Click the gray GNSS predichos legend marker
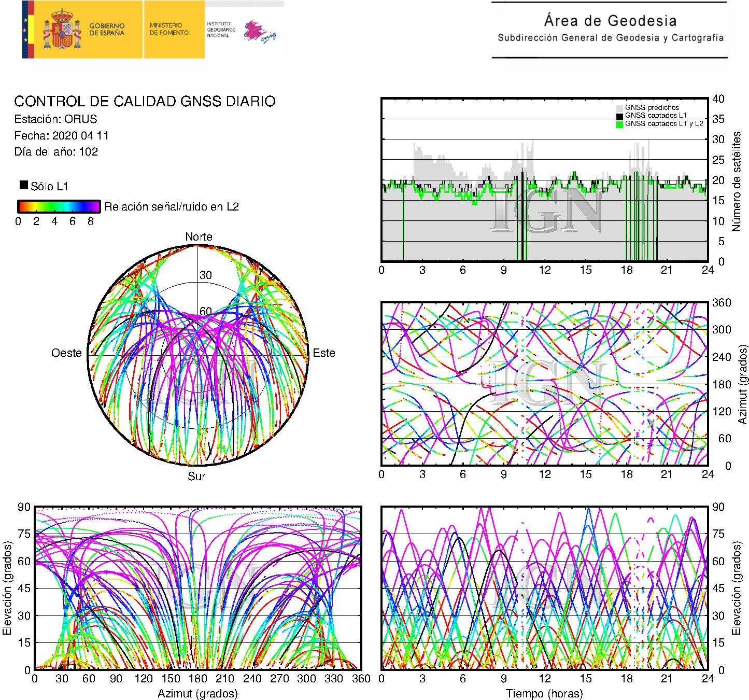Screen dimensions: 749x700 (x=619, y=108)
